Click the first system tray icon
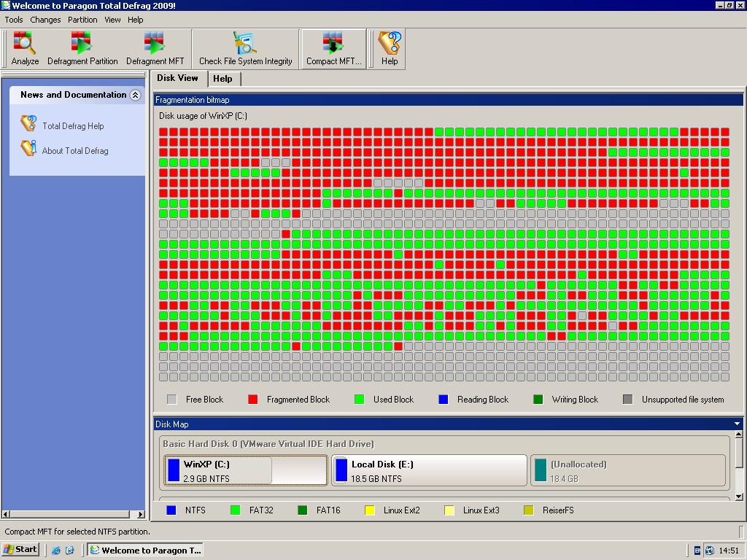 [697, 551]
